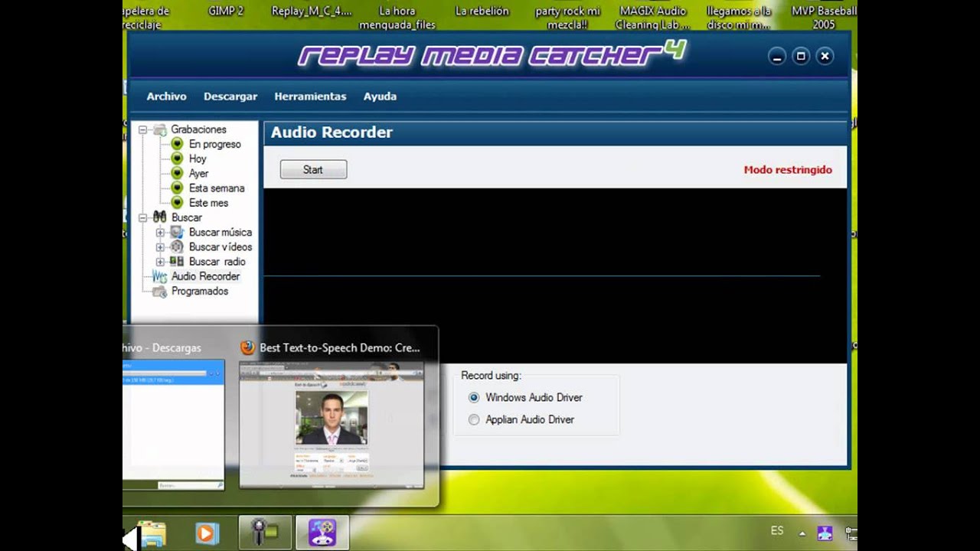Open the Ayuda menu
Image resolution: width=980 pixels, height=551 pixels.
click(380, 96)
